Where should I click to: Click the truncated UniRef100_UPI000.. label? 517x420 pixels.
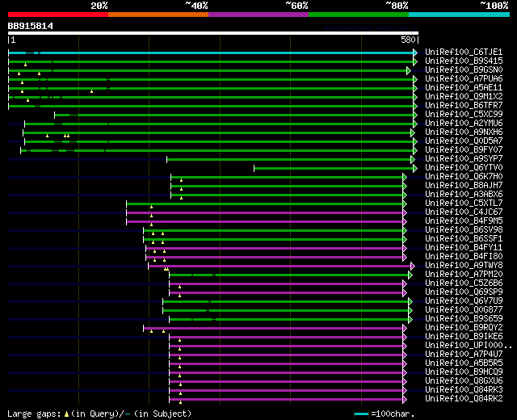(x=469, y=346)
